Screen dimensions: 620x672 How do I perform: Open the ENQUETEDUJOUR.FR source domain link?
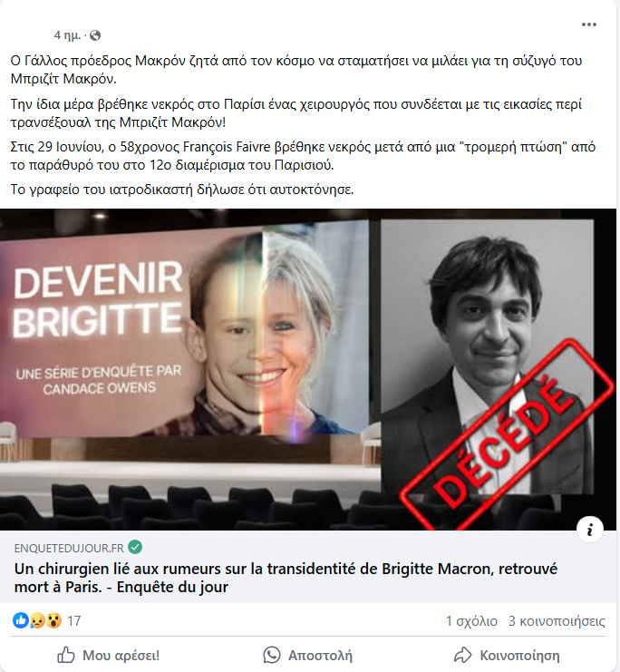(x=69, y=548)
